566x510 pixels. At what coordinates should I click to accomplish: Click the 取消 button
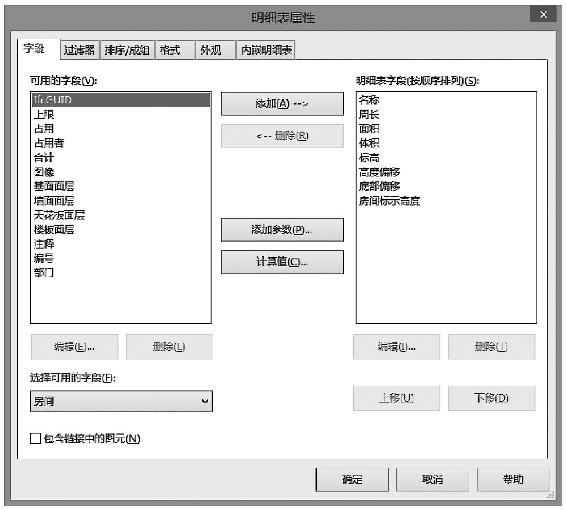(432, 480)
